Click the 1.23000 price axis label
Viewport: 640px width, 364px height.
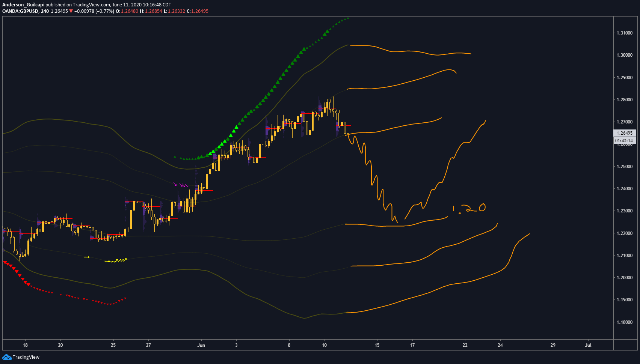point(624,211)
